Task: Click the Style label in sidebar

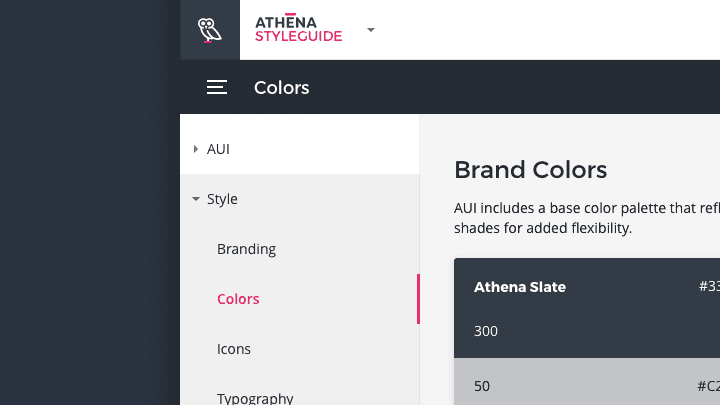Action: (x=222, y=199)
